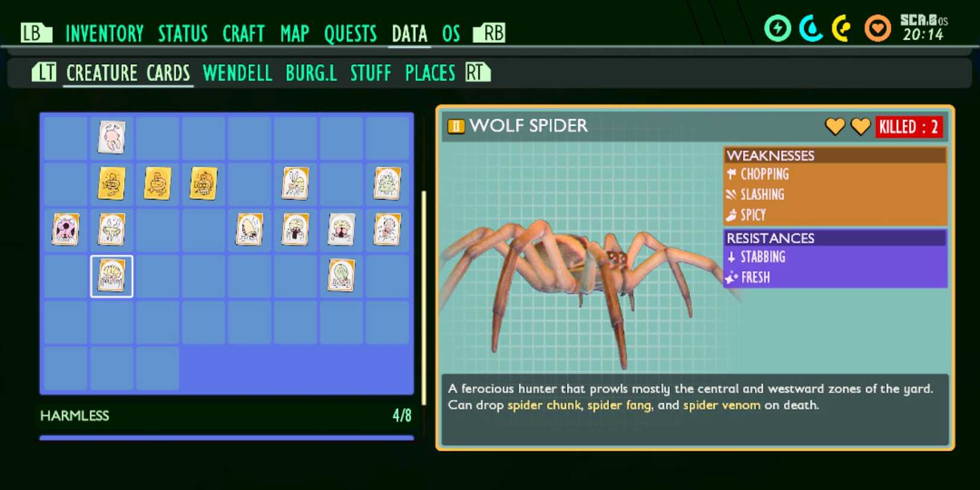
Task: Click the Chopping axe weakness icon
Action: tap(732, 174)
